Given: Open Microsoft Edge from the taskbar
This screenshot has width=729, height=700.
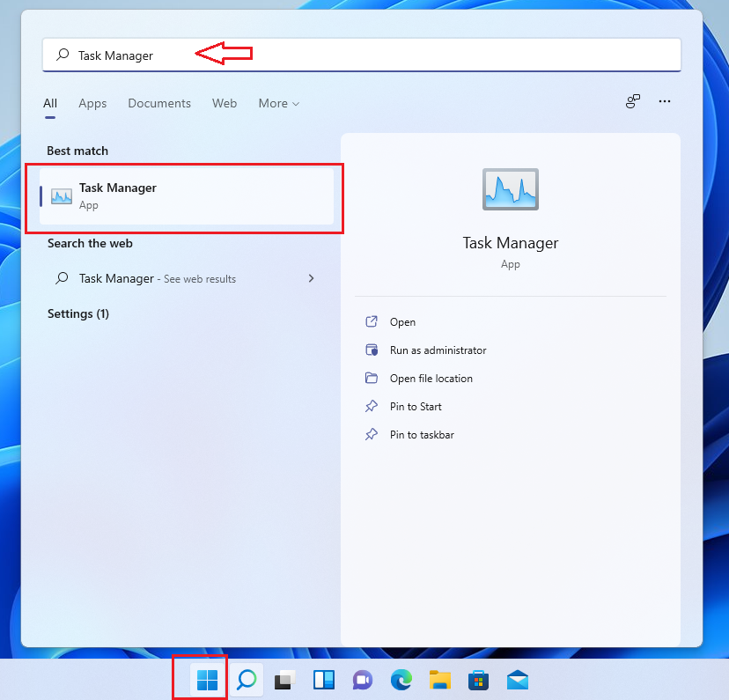Looking at the screenshot, I should click(x=401, y=680).
